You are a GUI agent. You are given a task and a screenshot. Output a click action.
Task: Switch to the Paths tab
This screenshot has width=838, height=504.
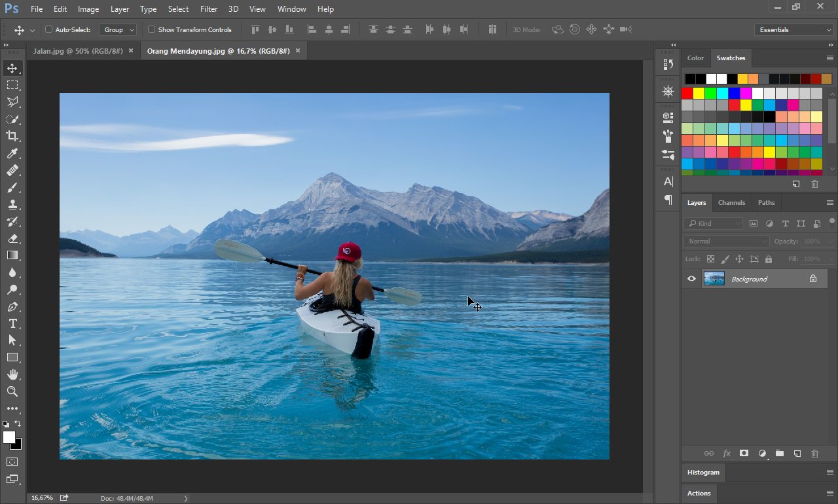point(766,203)
